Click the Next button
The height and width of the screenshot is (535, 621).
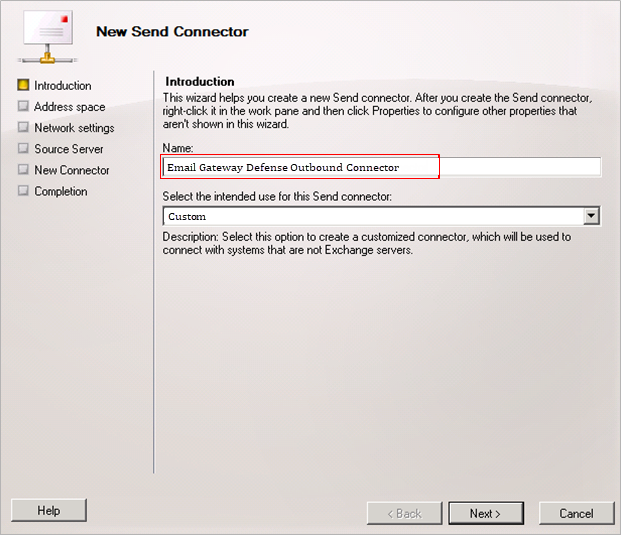click(486, 513)
